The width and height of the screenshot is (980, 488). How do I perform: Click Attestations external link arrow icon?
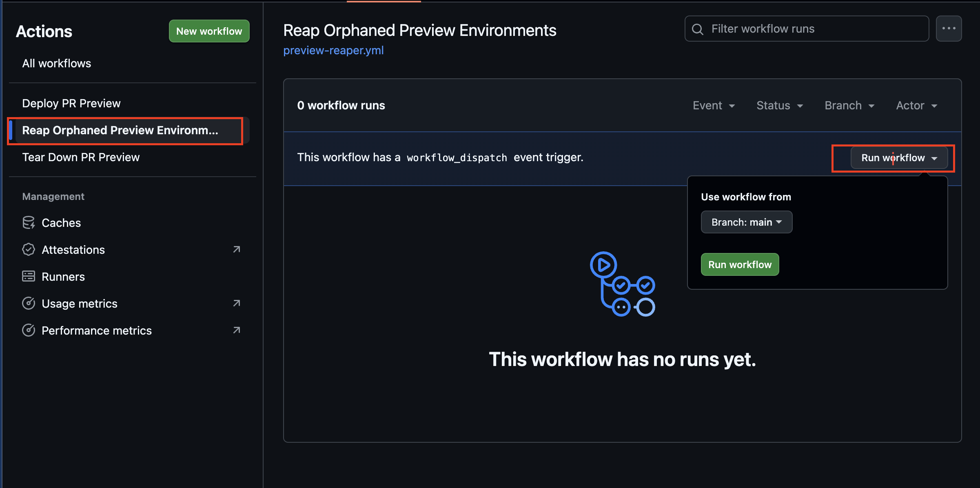pos(237,249)
